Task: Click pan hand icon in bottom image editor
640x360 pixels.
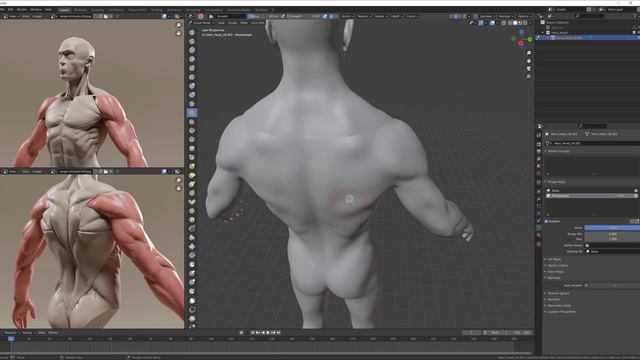Action: (178, 188)
